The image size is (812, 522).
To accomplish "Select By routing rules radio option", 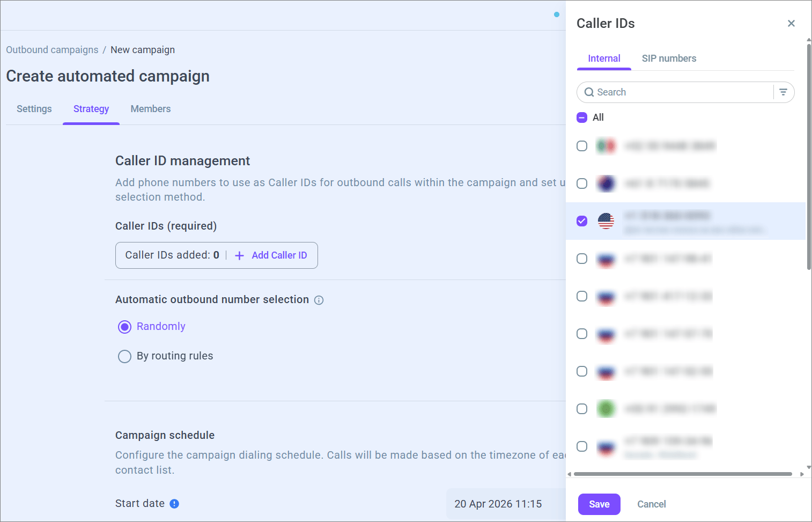I will tap(124, 356).
